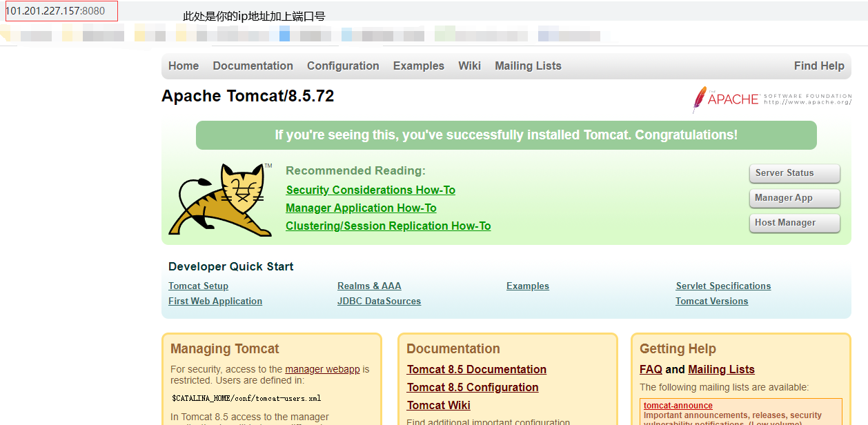Follow the manager webapp link

pos(322,370)
